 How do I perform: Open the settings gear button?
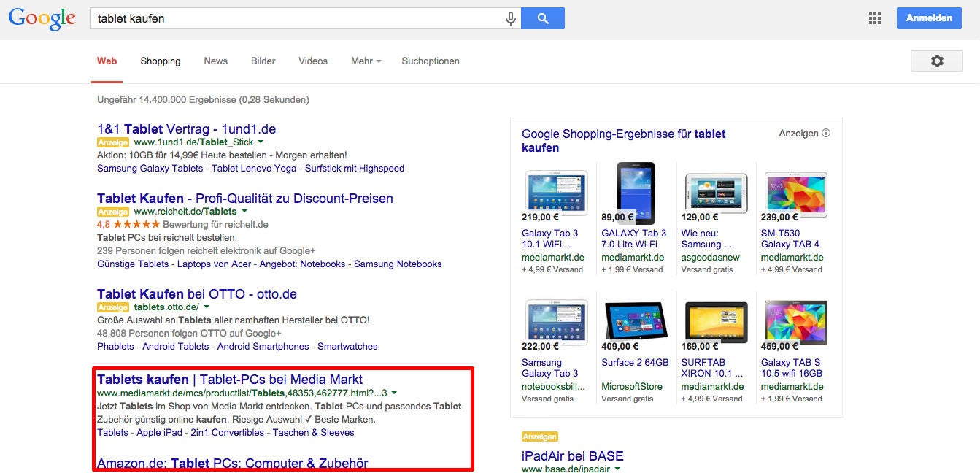pos(937,61)
